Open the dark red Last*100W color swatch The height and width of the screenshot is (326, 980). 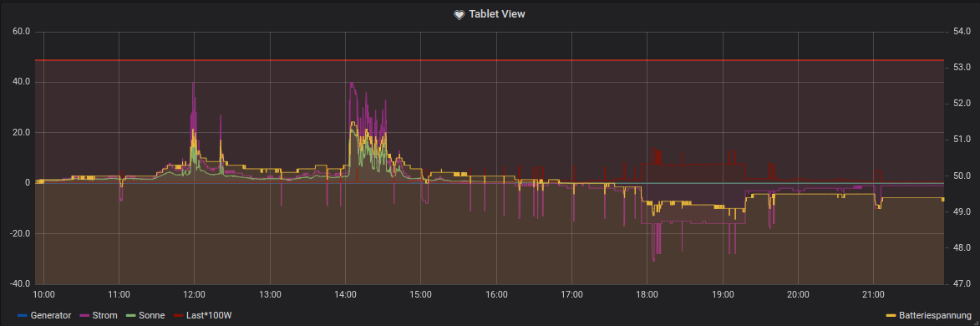click(x=179, y=315)
